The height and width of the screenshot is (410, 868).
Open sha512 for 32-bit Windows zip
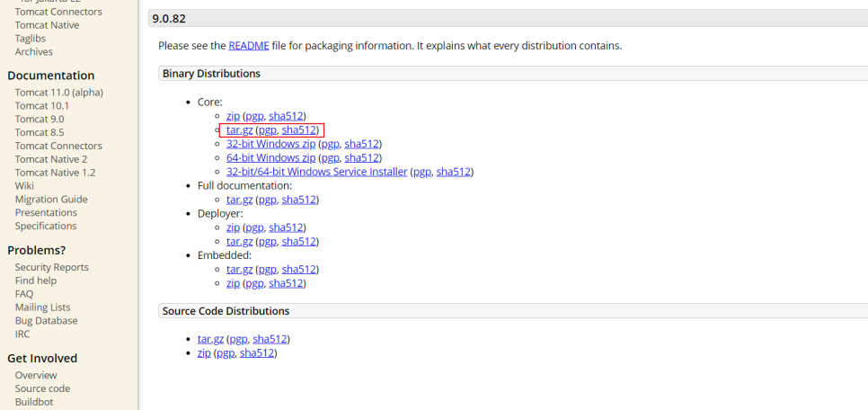tap(361, 144)
